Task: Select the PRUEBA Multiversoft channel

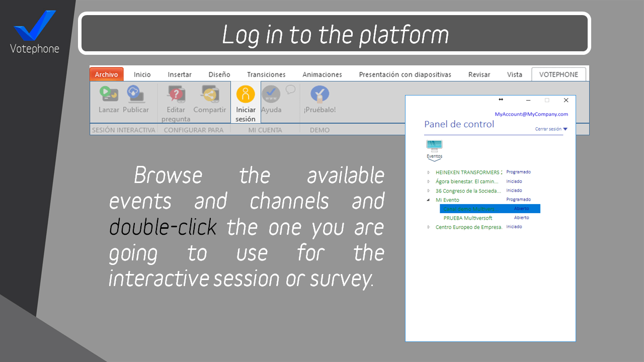Action: [468, 218]
